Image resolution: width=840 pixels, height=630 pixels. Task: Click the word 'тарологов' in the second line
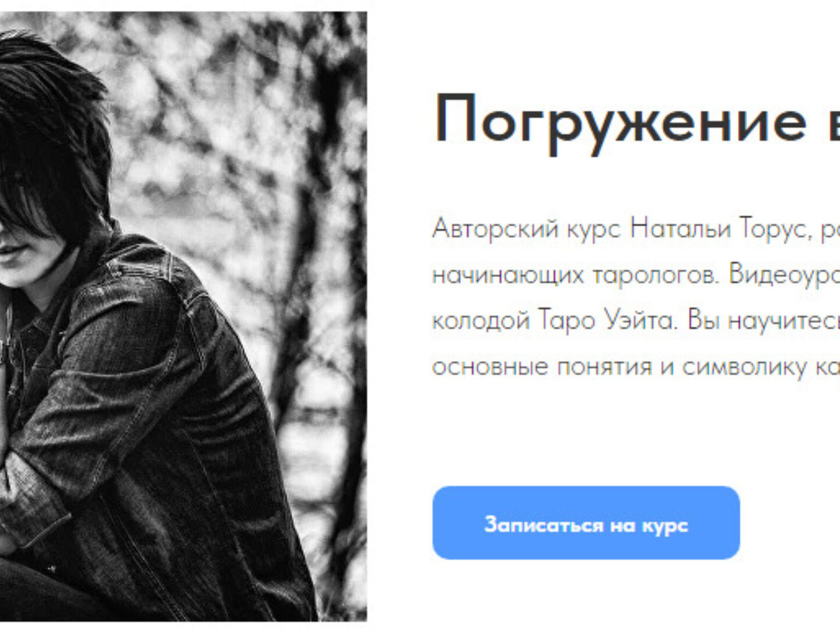pyautogui.click(x=656, y=274)
